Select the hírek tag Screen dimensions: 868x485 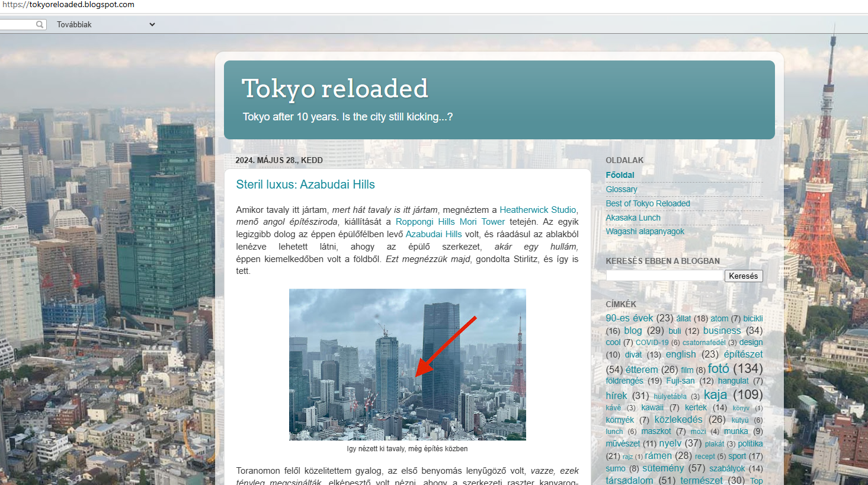[x=616, y=395]
